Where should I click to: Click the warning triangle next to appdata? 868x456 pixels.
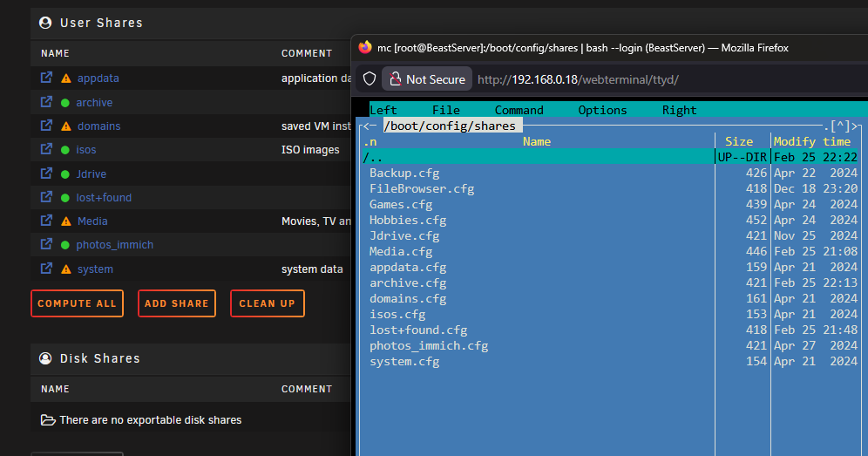tap(66, 78)
